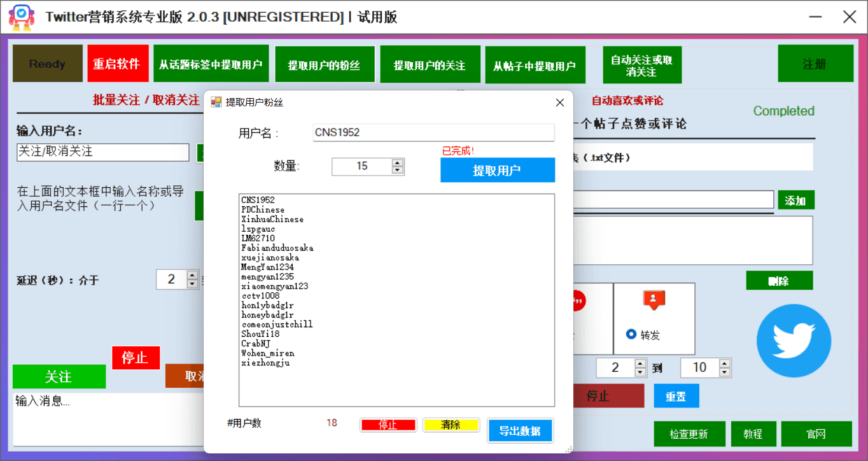
Task: Click the 批量关注 / 取消关注 section heading
Action: tap(146, 100)
